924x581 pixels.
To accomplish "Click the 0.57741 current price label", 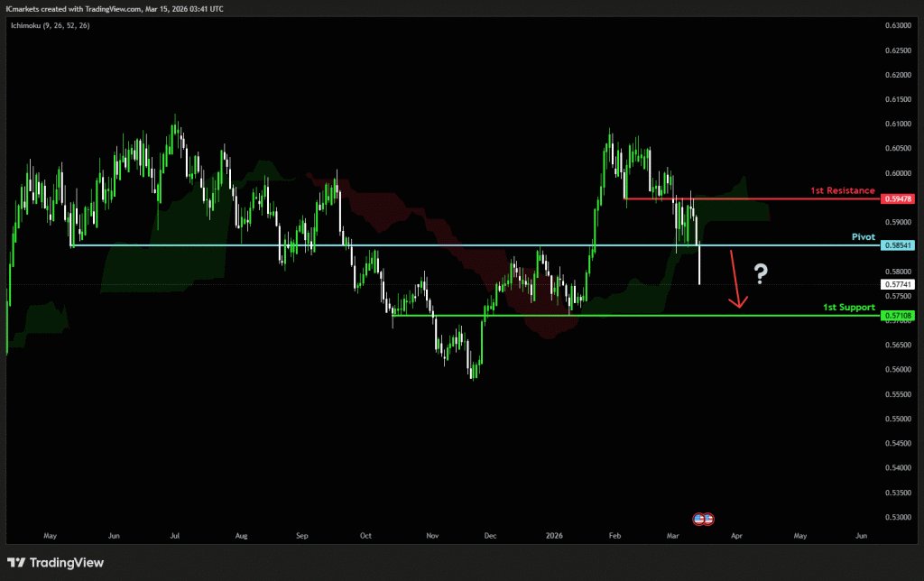I will pyautogui.click(x=900, y=284).
